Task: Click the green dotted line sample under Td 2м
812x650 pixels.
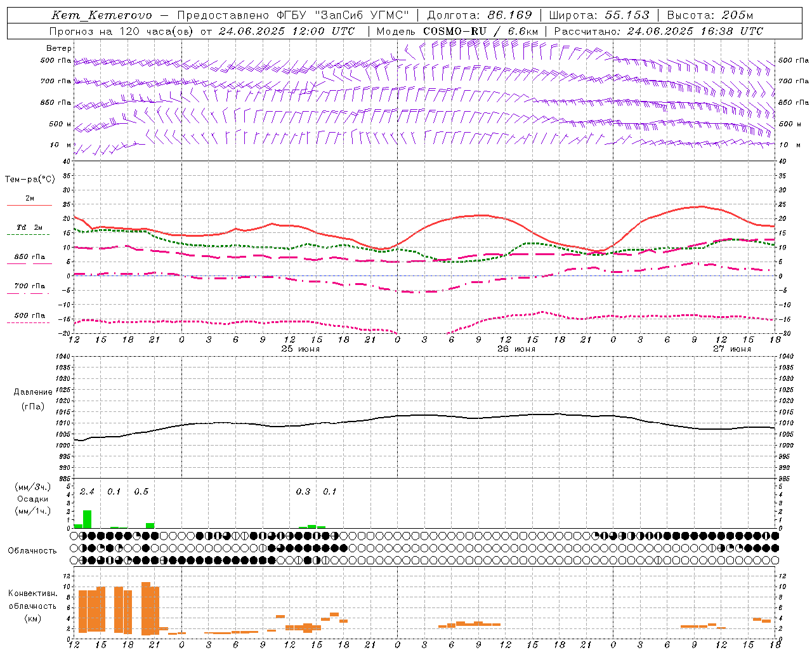Action: (29, 235)
